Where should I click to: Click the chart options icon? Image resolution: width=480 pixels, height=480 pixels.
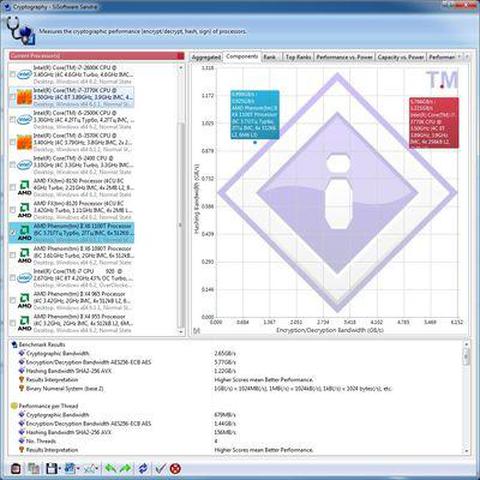[x=89, y=469]
